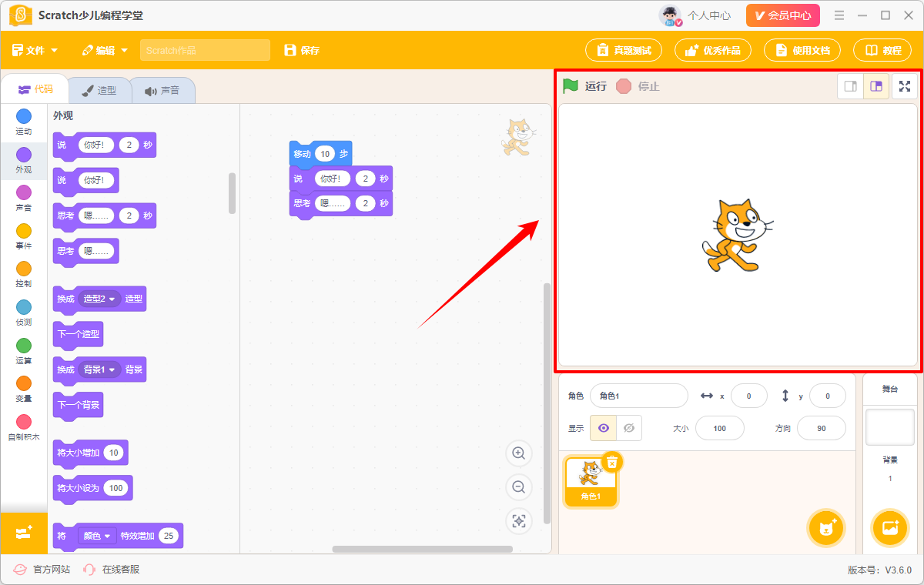Zoom out the code workspace

click(x=519, y=487)
